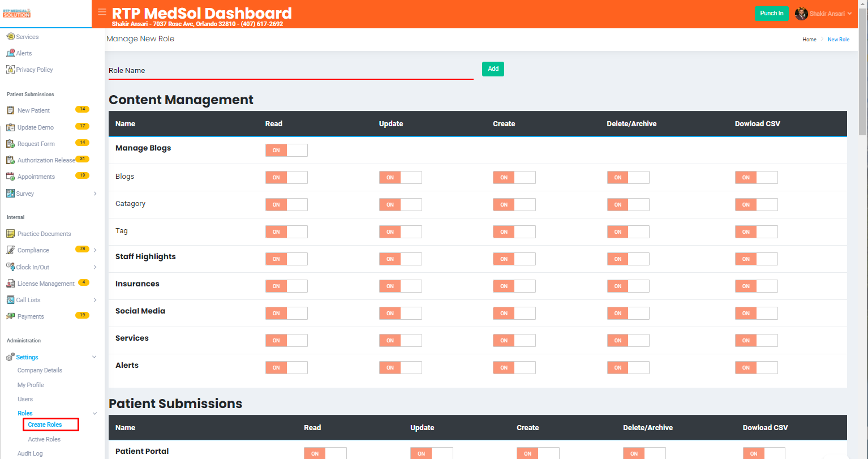Click the Practice Documents icon
Screen dimensions: 868x459
[x=10, y=234]
